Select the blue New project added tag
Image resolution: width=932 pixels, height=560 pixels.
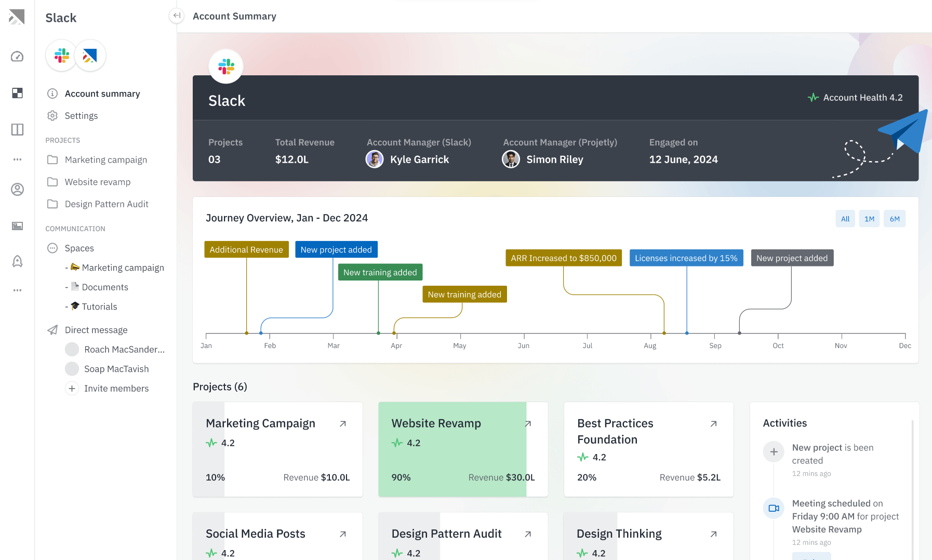coord(336,250)
